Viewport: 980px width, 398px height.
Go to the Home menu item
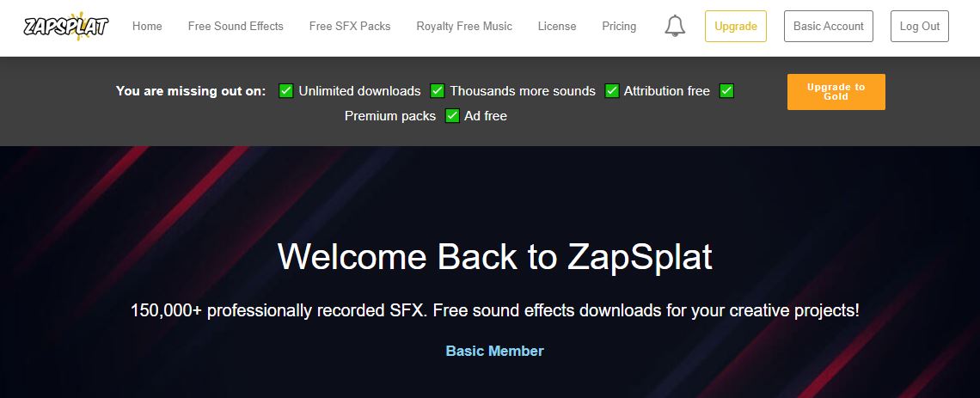click(147, 27)
